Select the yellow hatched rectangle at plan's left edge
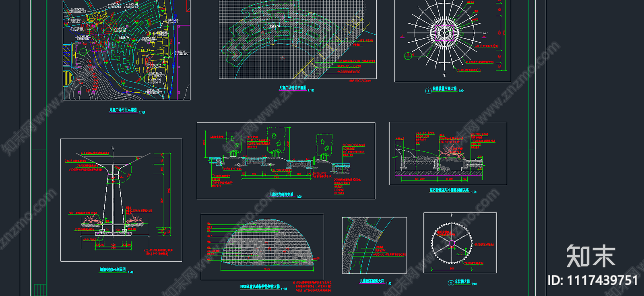 (66, 54)
